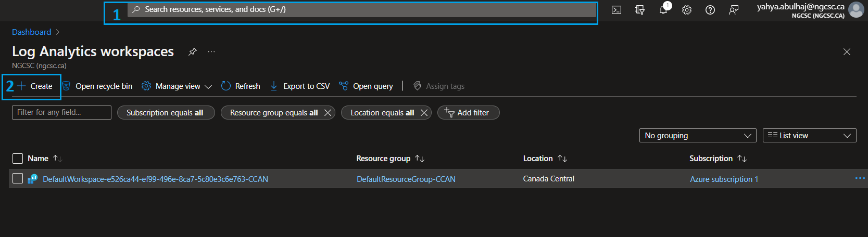Open the more options ellipsis beside title
Image resolution: width=868 pixels, height=237 pixels.
coord(211,51)
